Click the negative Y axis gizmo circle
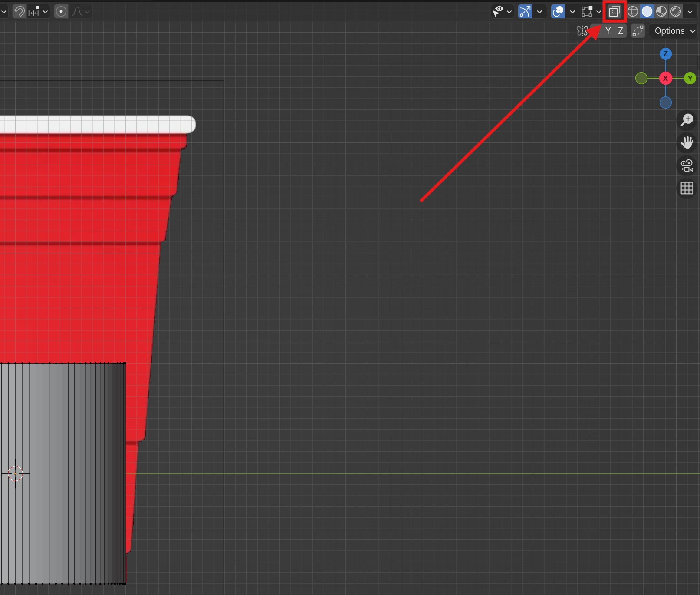This screenshot has width=700, height=595. (641, 78)
